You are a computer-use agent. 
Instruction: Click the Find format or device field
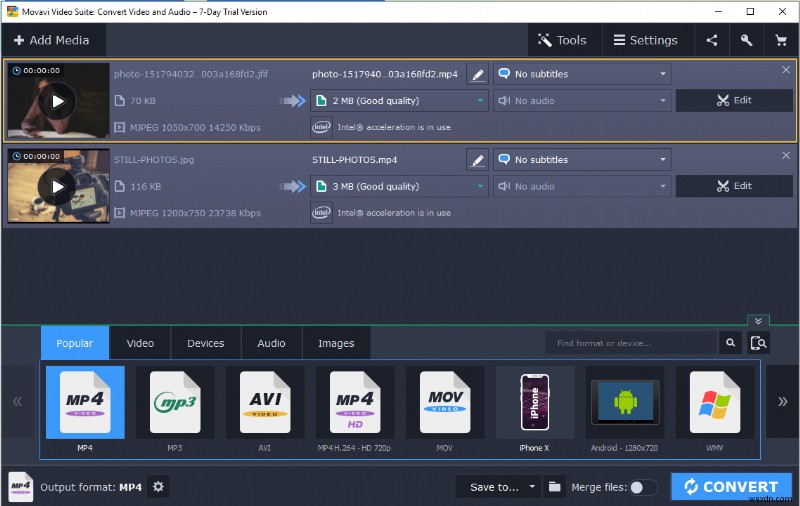tap(632, 343)
